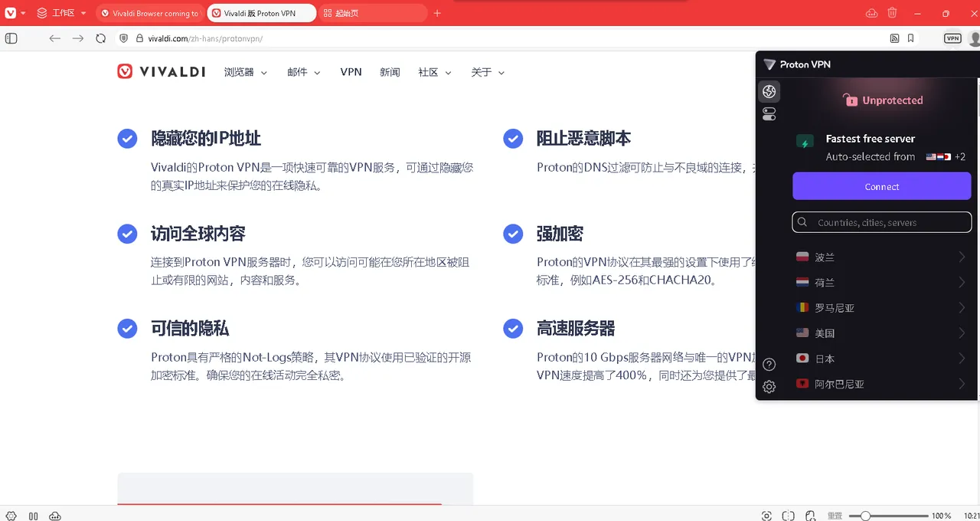
Task: Click heading 访问全球内容
Action: point(198,234)
